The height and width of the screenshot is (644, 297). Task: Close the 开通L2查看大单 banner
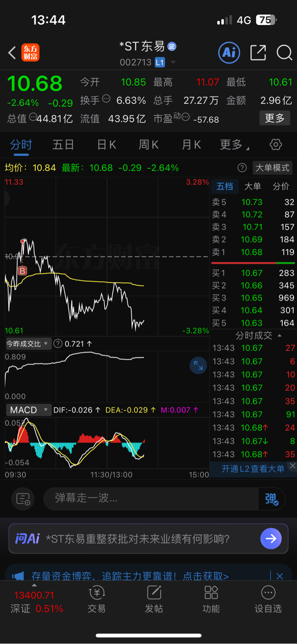coord(293,466)
